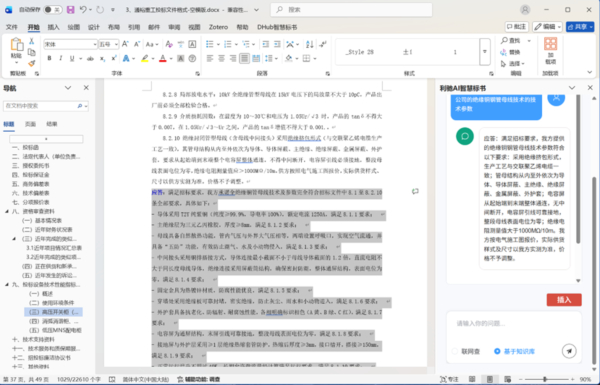Screen dimensions: 600x385
Task: Click the 批注 comments button
Action: (517, 27)
